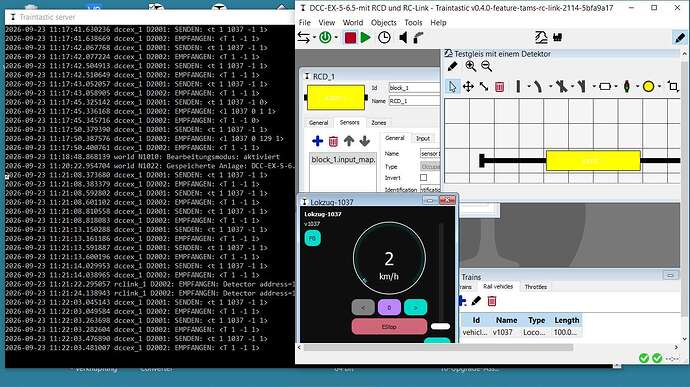The image size is (690, 387).
Task: Delete the sensor with the red trash icon in RCD_1
Action: [x=333, y=141]
